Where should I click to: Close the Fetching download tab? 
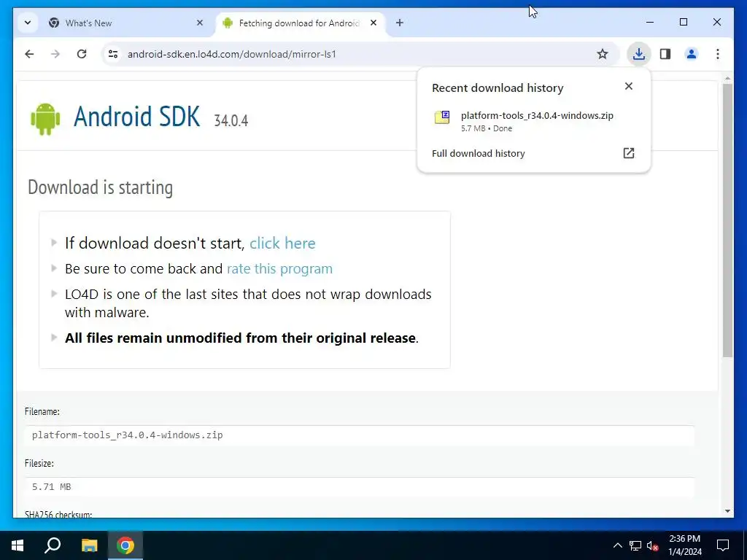click(373, 23)
